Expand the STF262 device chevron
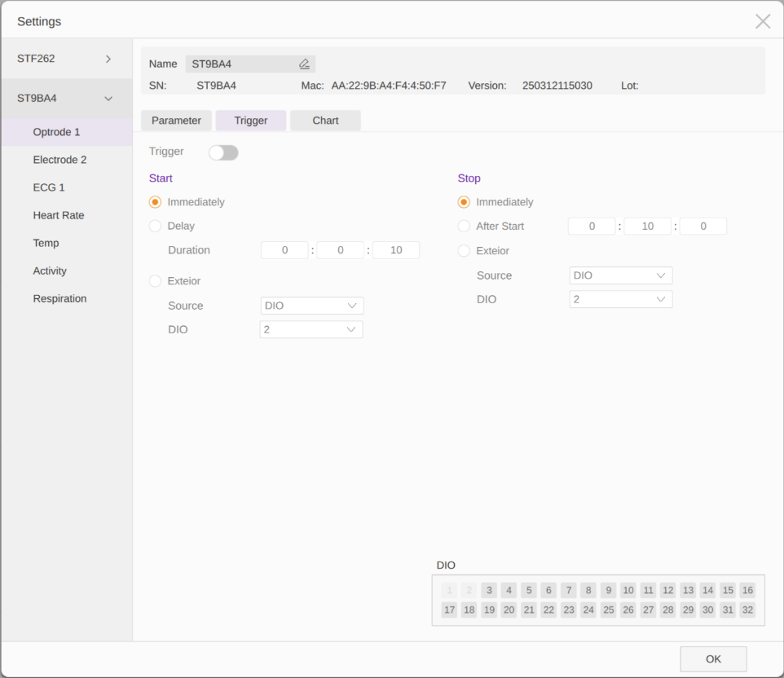This screenshot has height=678, width=784. [108, 59]
